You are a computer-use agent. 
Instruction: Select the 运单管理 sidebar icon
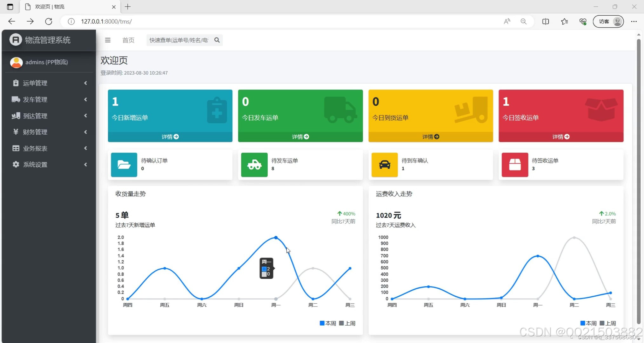tap(16, 83)
